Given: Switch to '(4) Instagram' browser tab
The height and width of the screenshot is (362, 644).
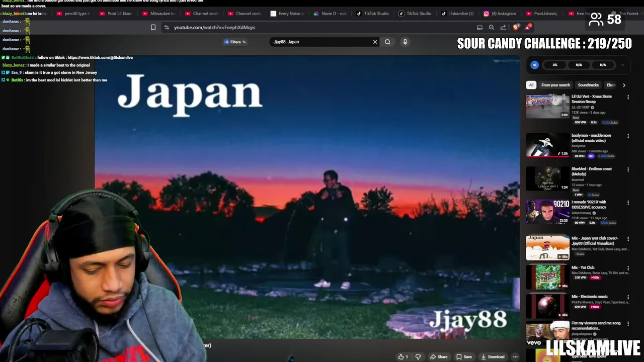Looking at the screenshot, I should point(500,14).
